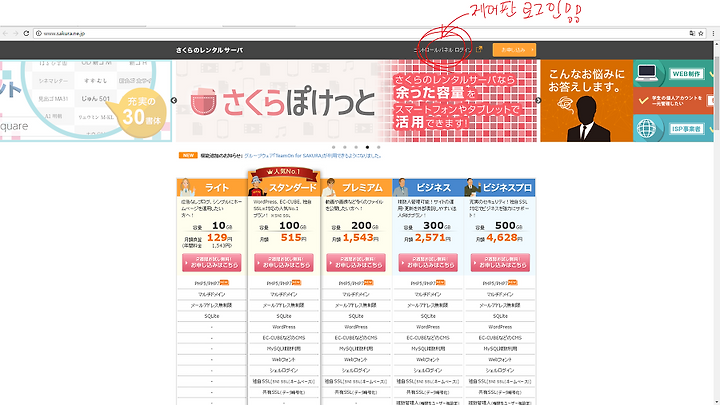The image size is (720, 405).
Task: Click the 2,571円 price in the ビジネス plan
Action: pyautogui.click(x=433, y=238)
